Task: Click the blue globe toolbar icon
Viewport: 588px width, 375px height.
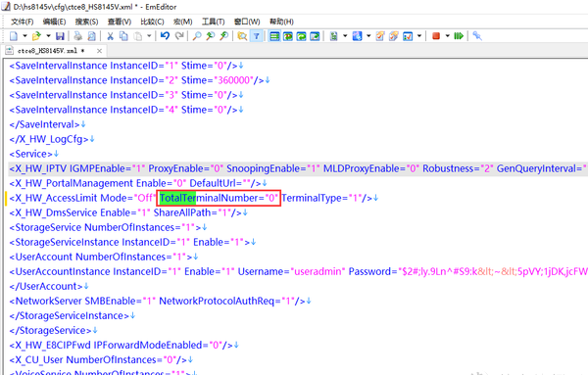Action: click(358, 36)
